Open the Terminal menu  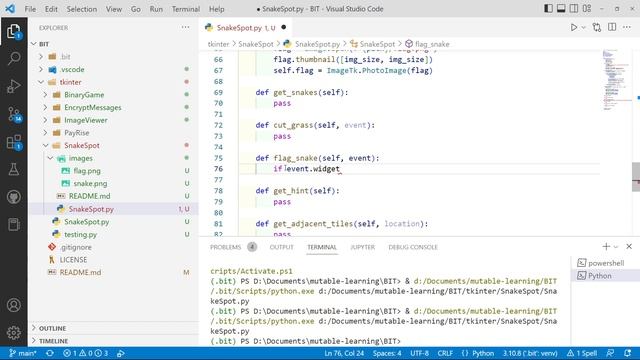[x=186, y=9]
